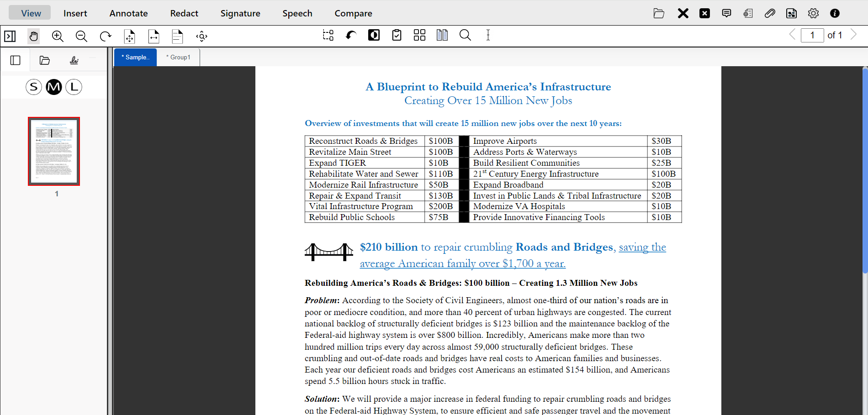Open the Annotate menu
Viewport: 868px width, 415px height.
pyautogui.click(x=128, y=13)
